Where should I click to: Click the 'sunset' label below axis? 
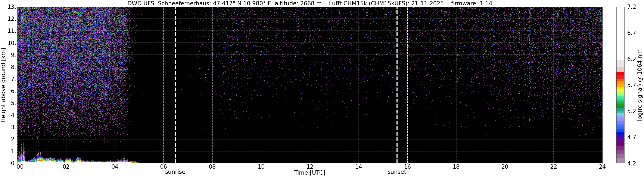coord(397,172)
